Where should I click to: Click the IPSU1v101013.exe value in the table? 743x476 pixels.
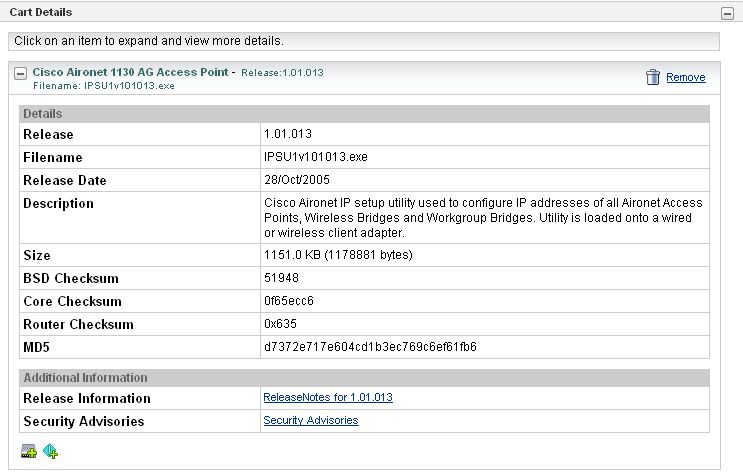tap(310, 157)
